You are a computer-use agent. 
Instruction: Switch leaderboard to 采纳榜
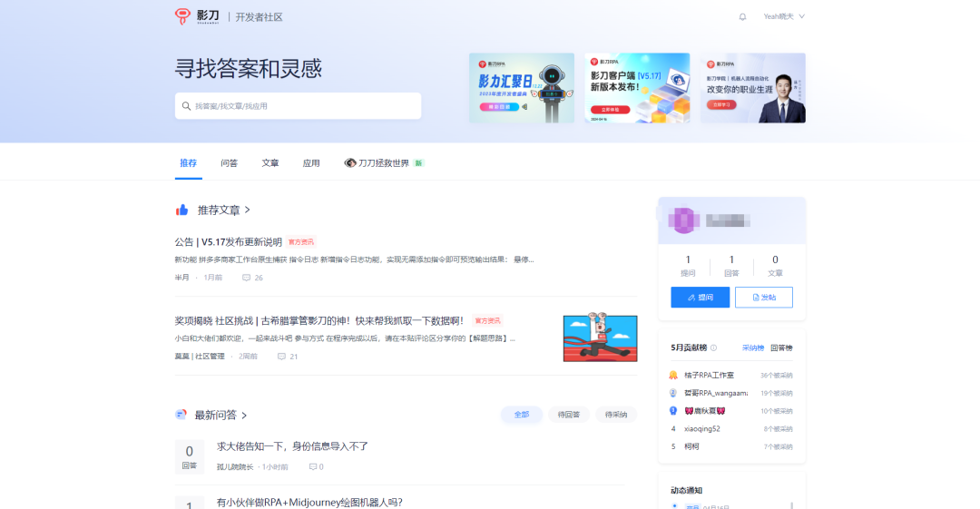(752, 347)
